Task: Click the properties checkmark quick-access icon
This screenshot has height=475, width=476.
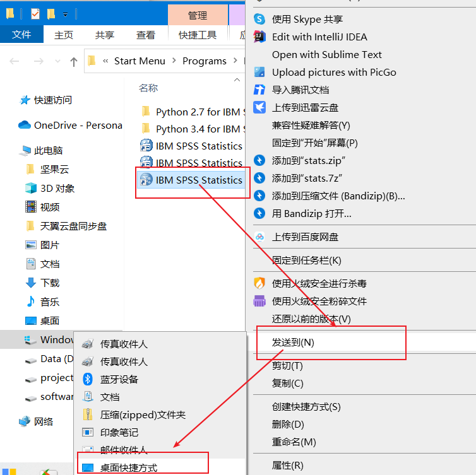Action: coord(35,14)
